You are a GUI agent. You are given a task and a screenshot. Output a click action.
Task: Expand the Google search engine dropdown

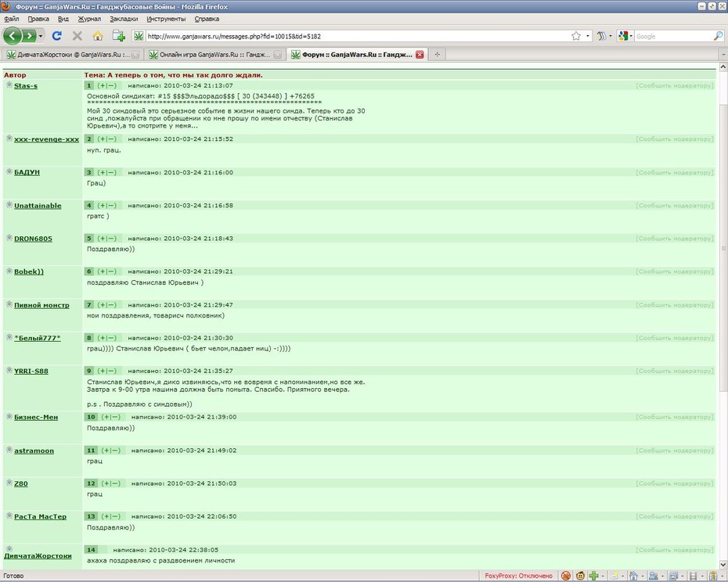625,36
